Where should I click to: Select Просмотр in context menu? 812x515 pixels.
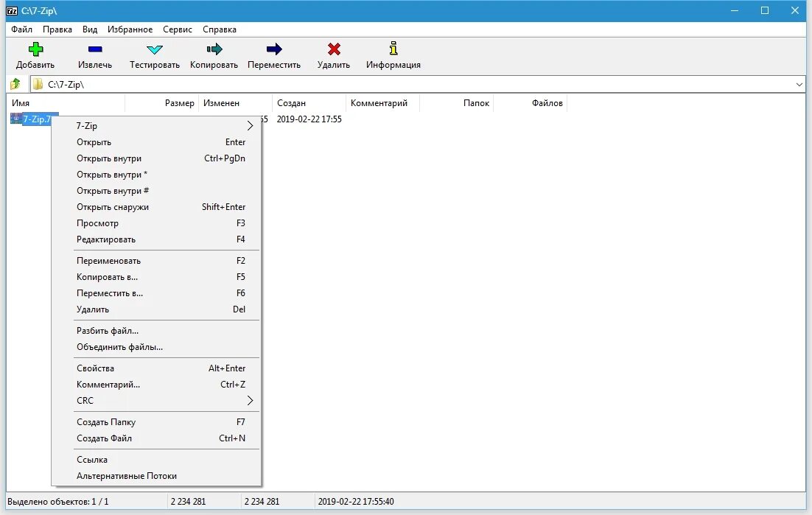click(x=156, y=223)
